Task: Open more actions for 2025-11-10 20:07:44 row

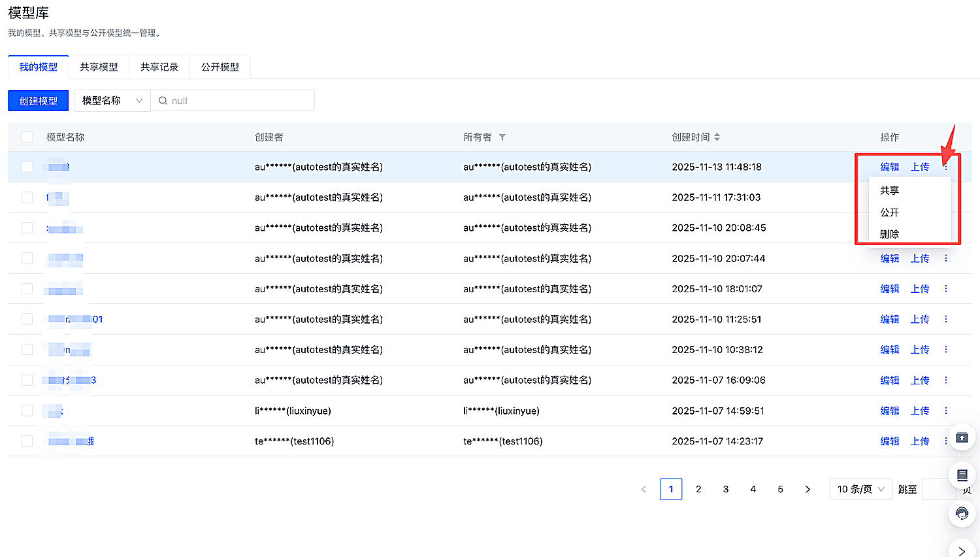Action: pos(945,258)
